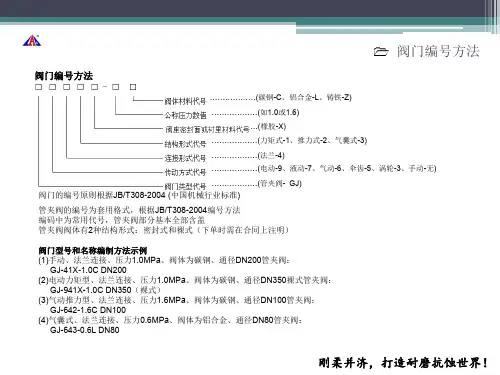Click example (2) 电动力矩型 description
The image size is (500, 375).
pos(185,280)
